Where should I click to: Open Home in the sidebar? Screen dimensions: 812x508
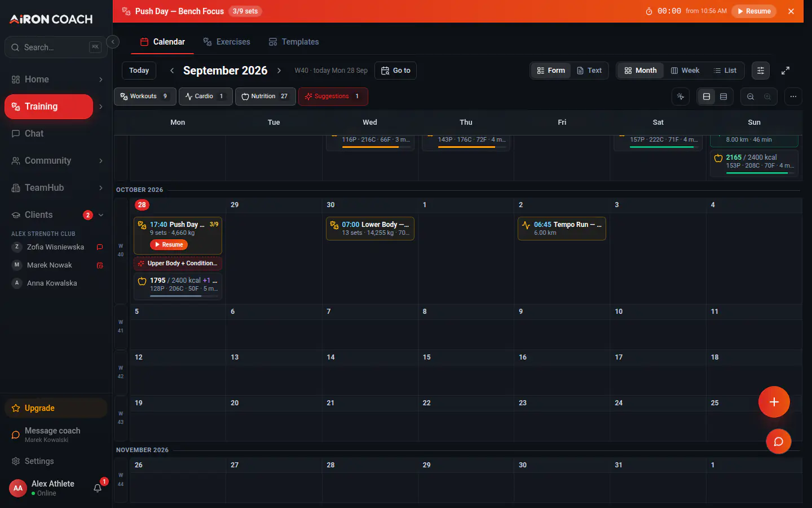point(50,80)
